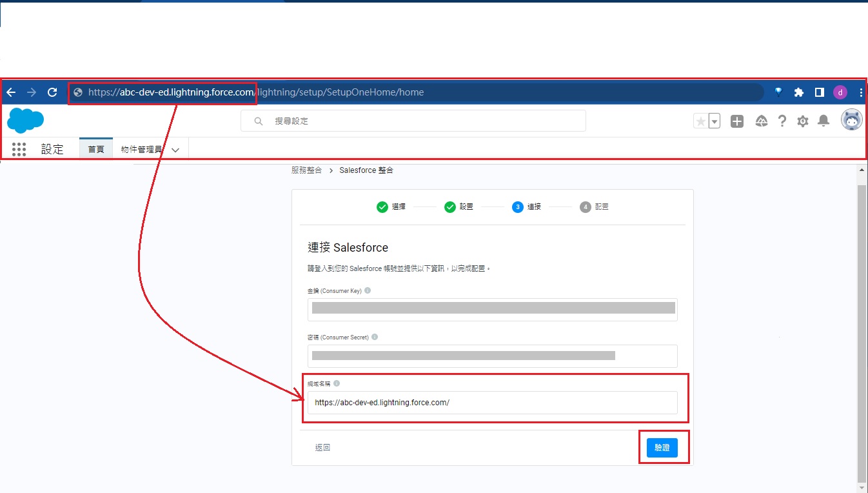Click the 驗證 button

(x=662, y=447)
